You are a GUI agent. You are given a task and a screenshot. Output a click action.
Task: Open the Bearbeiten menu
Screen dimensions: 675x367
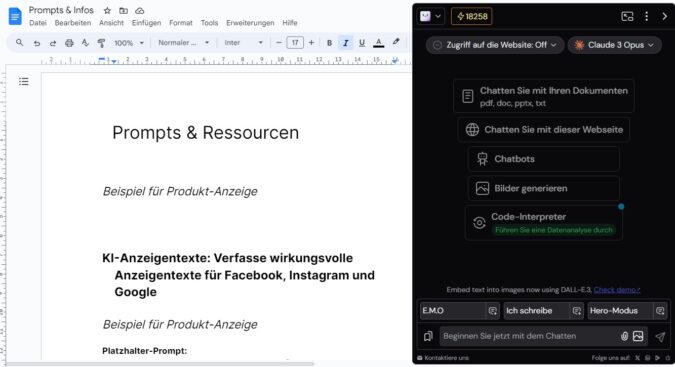(73, 23)
